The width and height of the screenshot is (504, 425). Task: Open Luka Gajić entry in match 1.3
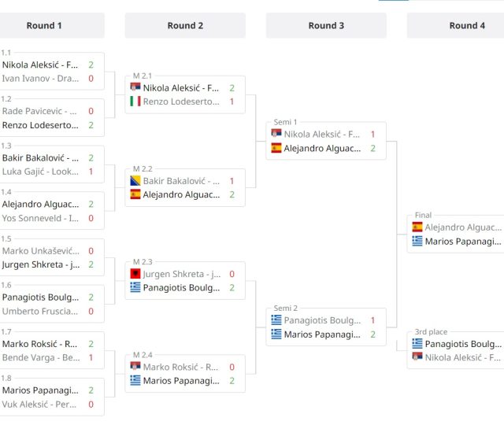pos(39,172)
